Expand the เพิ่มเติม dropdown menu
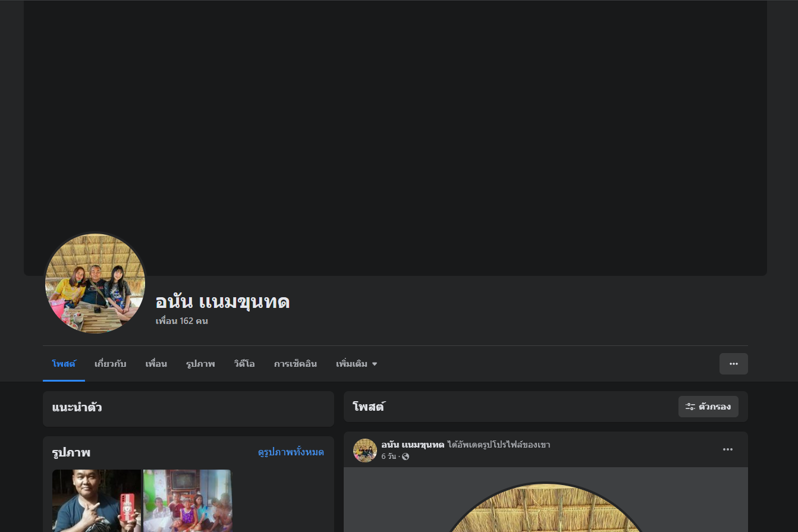This screenshot has height=532, width=798. coord(356,364)
